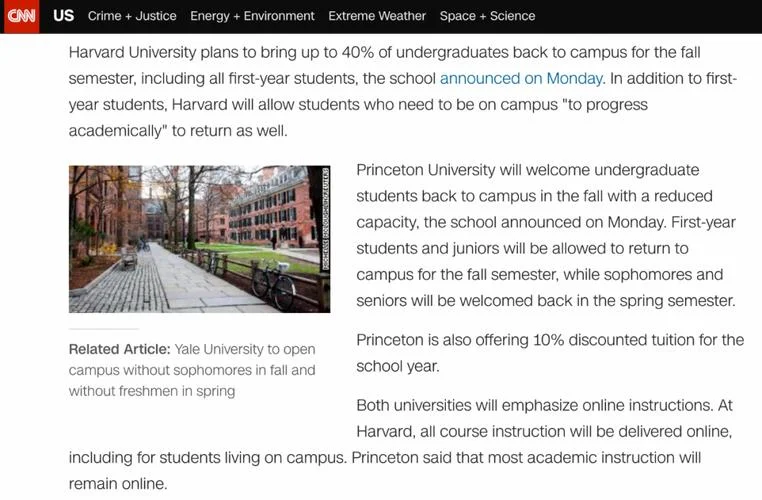
Task: Click the "10% discounted tuition" sentence
Action: [550, 353]
